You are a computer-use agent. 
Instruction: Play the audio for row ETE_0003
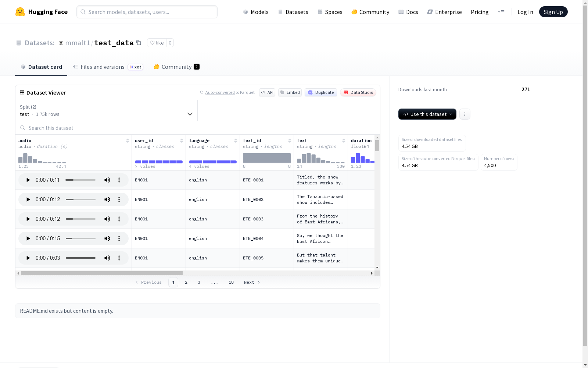pos(28,219)
